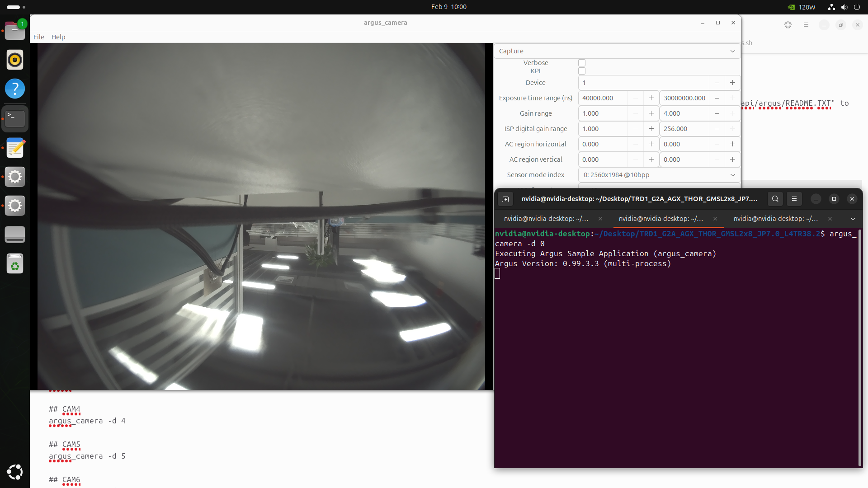Open the terminal hamburger menu
The width and height of the screenshot is (868, 488).
tap(794, 199)
